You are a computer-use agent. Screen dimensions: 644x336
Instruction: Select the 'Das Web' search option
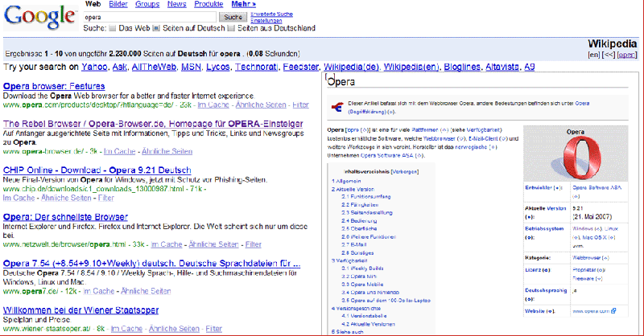pos(112,28)
